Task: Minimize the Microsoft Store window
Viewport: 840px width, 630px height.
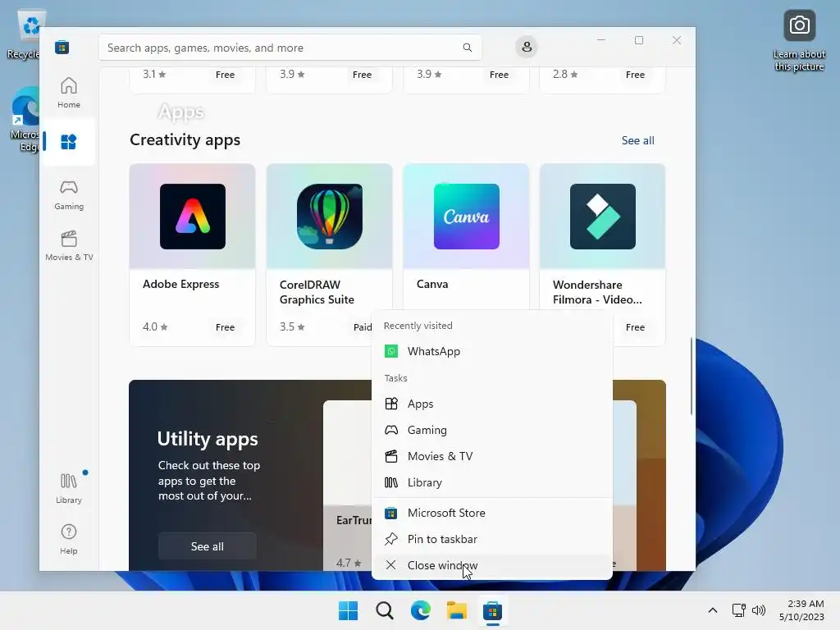Action: tap(601, 40)
